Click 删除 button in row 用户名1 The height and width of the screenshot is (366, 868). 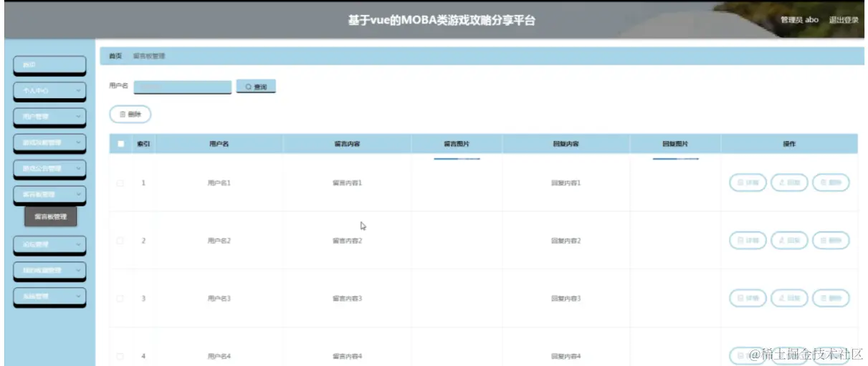pyautogui.click(x=831, y=183)
